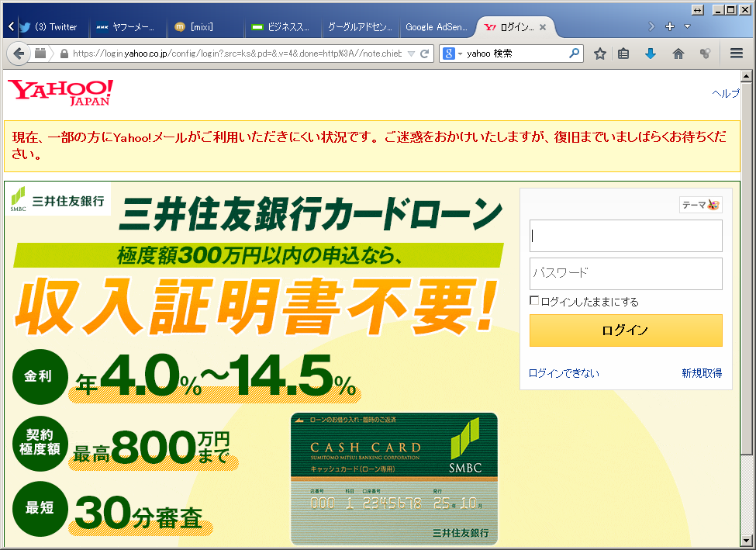
Task: Open the hamburger menu
Action: coord(737,53)
